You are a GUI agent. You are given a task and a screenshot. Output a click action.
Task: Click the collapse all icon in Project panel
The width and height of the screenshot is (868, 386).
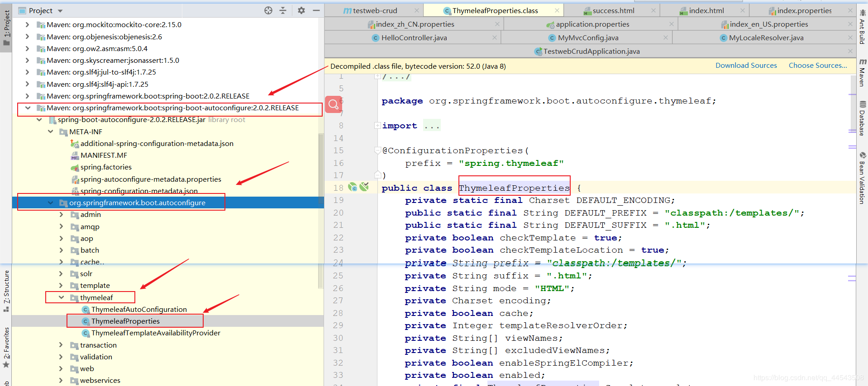click(283, 10)
